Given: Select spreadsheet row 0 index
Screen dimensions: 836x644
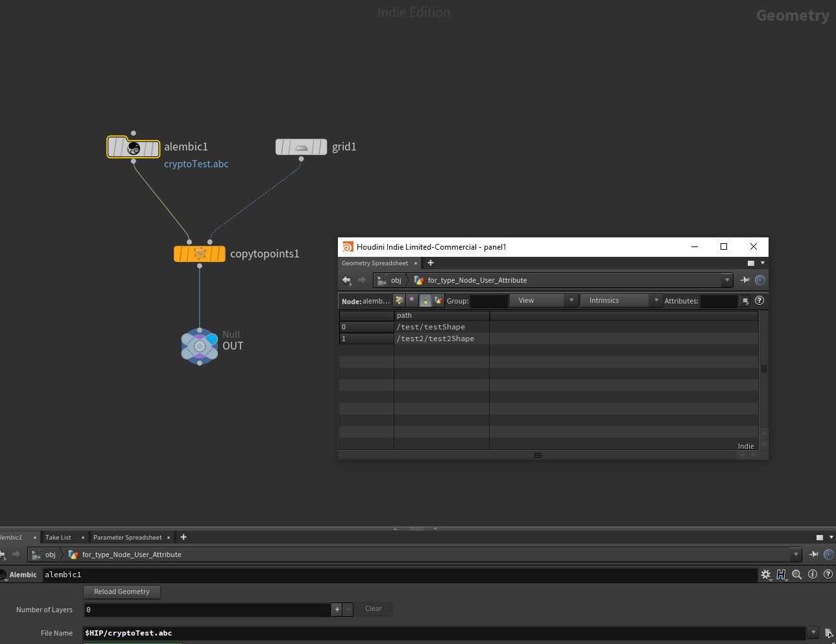Looking at the screenshot, I should (366, 327).
